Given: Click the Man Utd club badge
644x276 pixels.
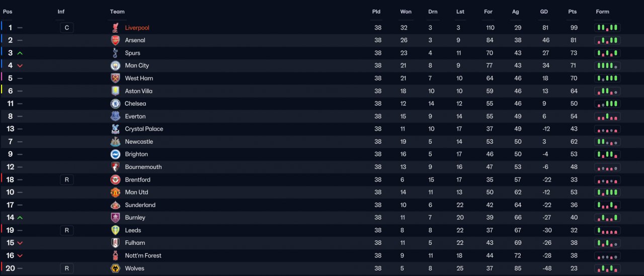Looking at the screenshot, I should coord(115,192).
